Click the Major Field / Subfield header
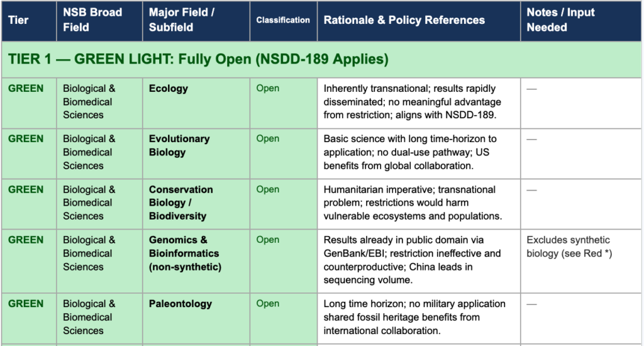The height and width of the screenshot is (346, 644). coord(182,20)
